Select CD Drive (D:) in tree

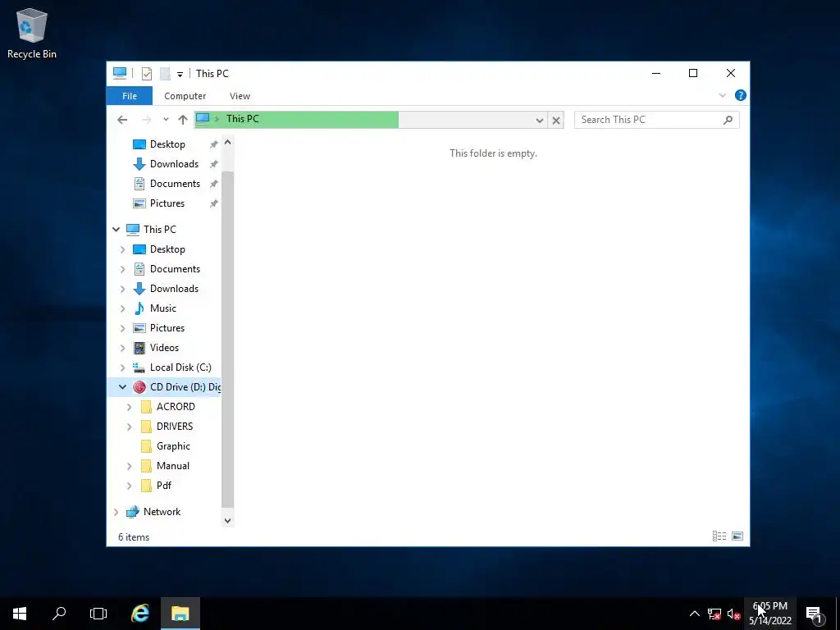tap(185, 387)
